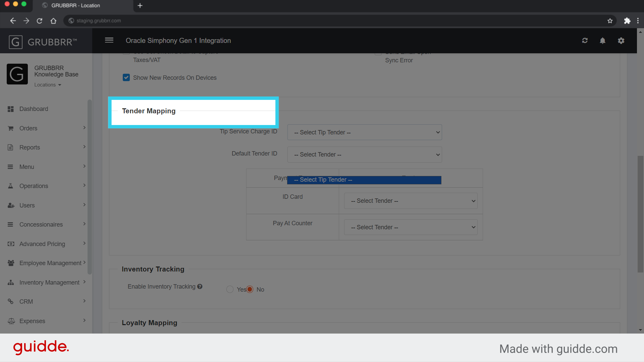Toggle the hamburger sidebar menu
The width and height of the screenshot is (644, 362).
click(109, 40)
